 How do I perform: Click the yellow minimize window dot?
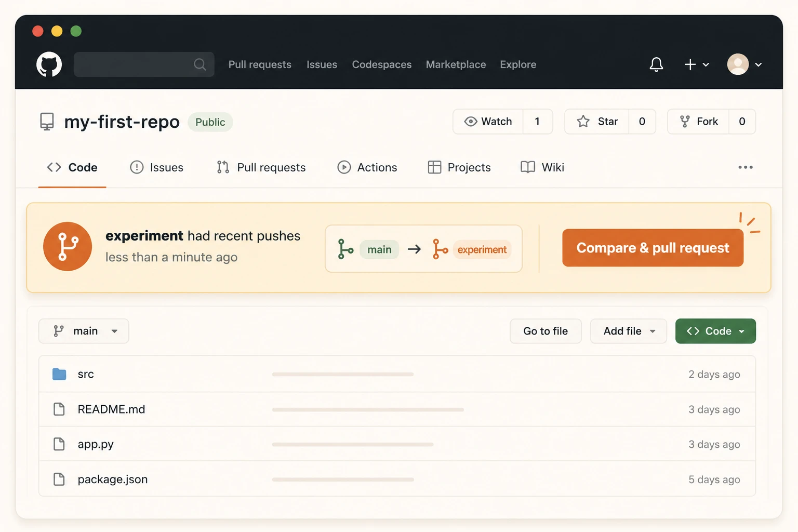coord(57,31)
